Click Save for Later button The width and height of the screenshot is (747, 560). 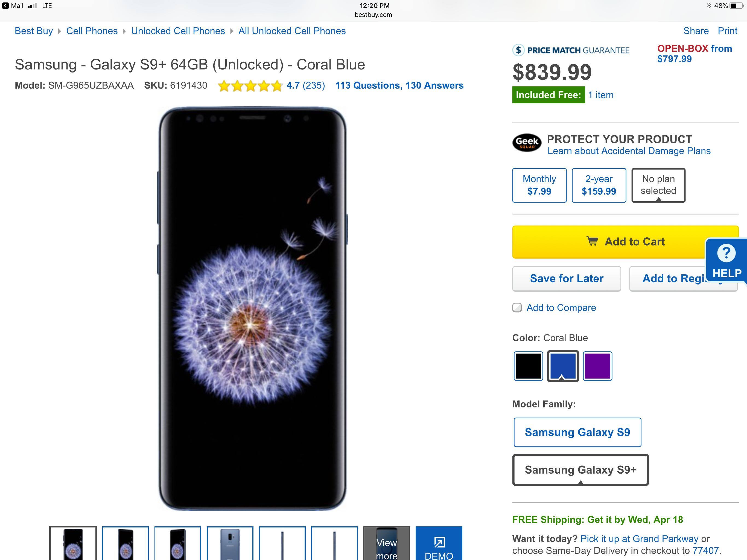coord(566,279)
